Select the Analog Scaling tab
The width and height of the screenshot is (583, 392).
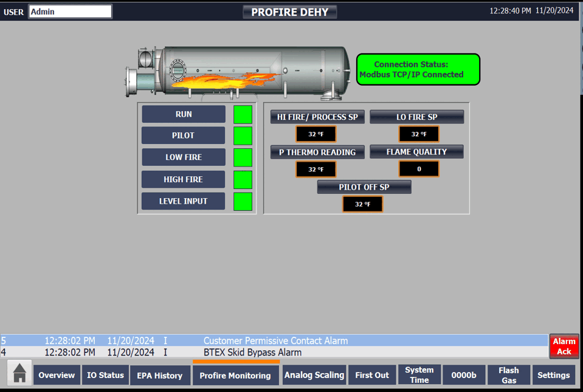point(314,375)
